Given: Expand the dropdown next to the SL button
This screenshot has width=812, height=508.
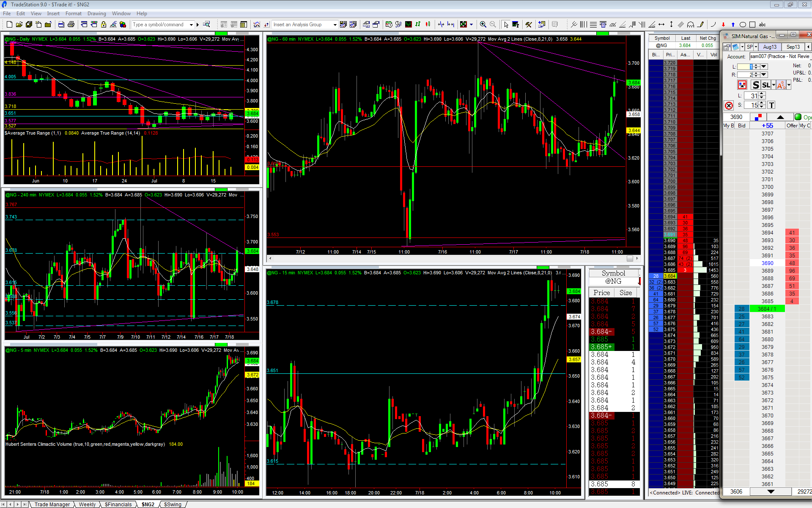Looking at the screenshot, I should (x=774, y=85).
